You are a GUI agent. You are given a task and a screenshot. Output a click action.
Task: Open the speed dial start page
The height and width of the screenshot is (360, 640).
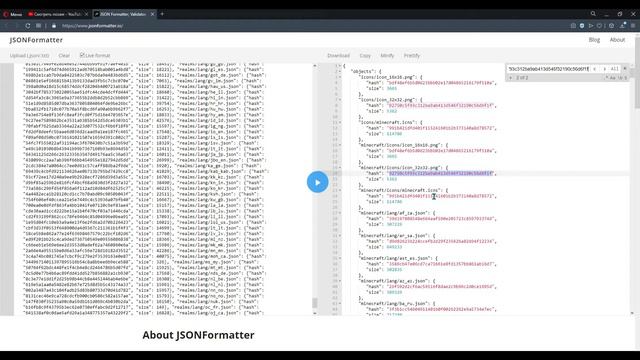[x=38, y=26]
